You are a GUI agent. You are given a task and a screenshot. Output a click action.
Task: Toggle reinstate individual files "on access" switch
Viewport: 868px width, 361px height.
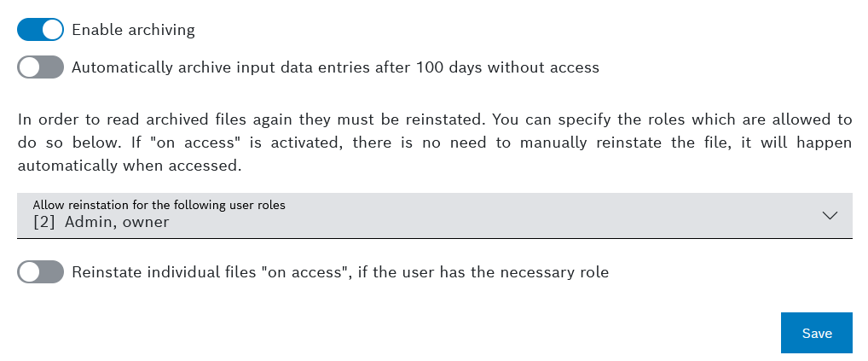40,272
